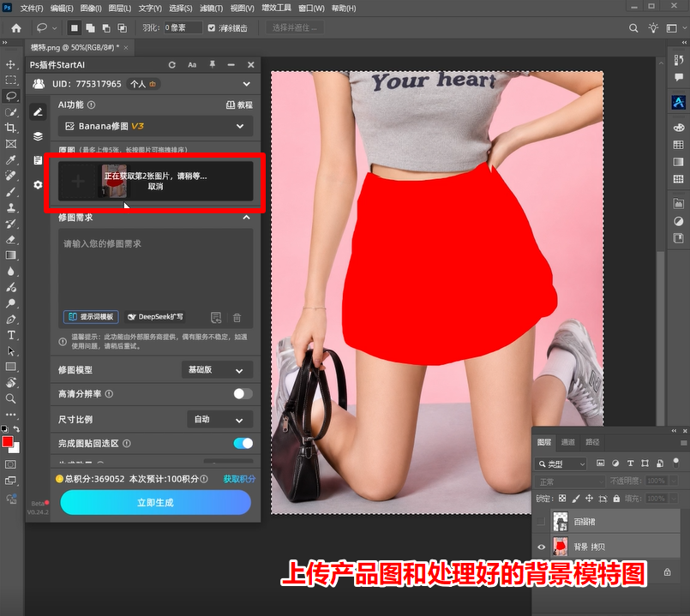Toggle paste result back to selection
Viewport: 690px width, 616px height.
[x=243, y=443]
